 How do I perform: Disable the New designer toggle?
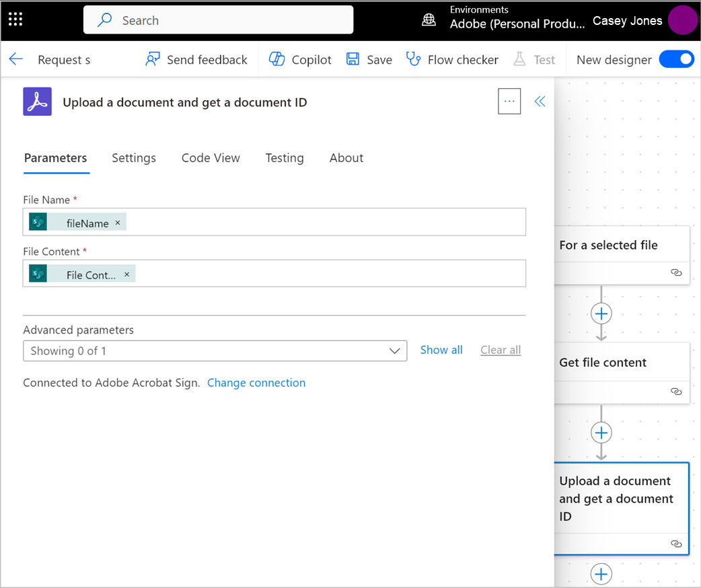click(677, 59)
